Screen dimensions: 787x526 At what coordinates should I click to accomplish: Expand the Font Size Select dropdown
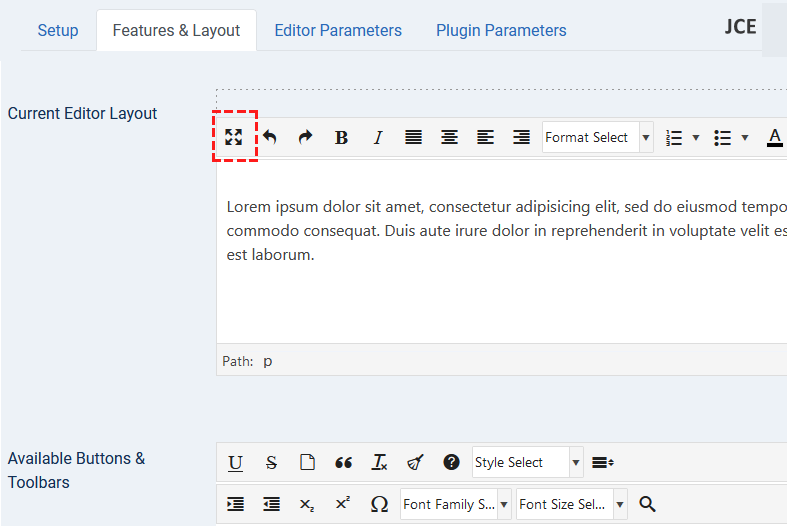pos(571,504)
